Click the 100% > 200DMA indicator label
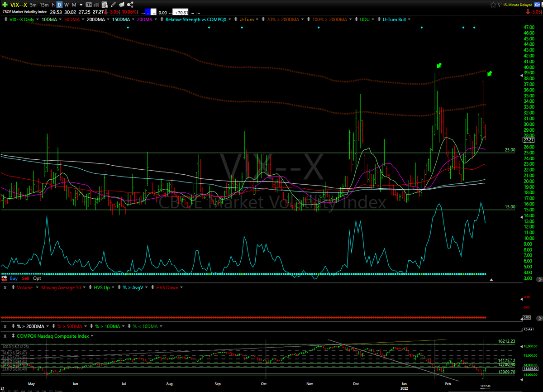Viewport: 543px width, 392px height. click(x=329, y=20)
